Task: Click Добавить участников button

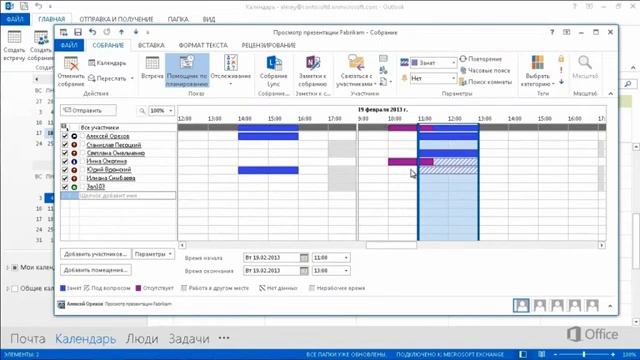Action: pyautogui.click(x=96, y=254)
